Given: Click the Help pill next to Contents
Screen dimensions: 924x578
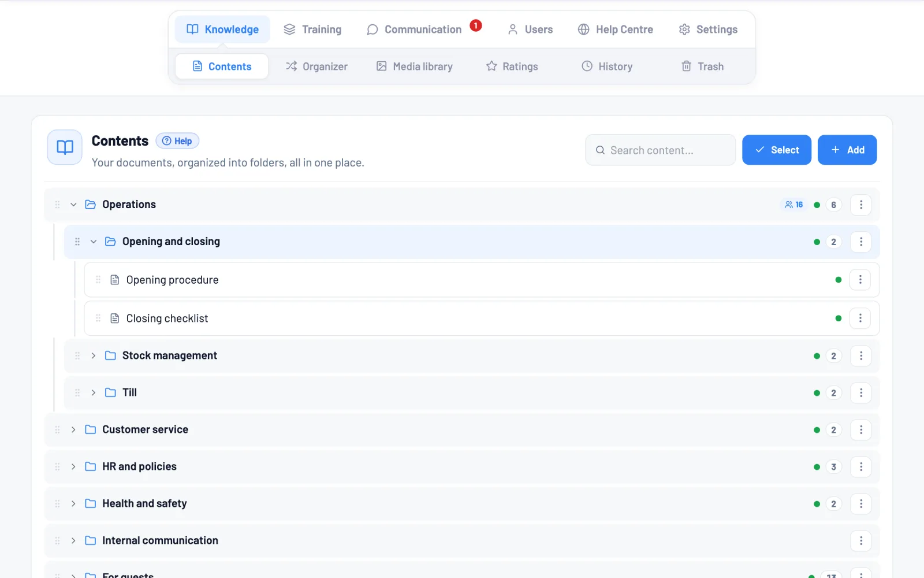Looking at the screenshot, I should (177, 141).
